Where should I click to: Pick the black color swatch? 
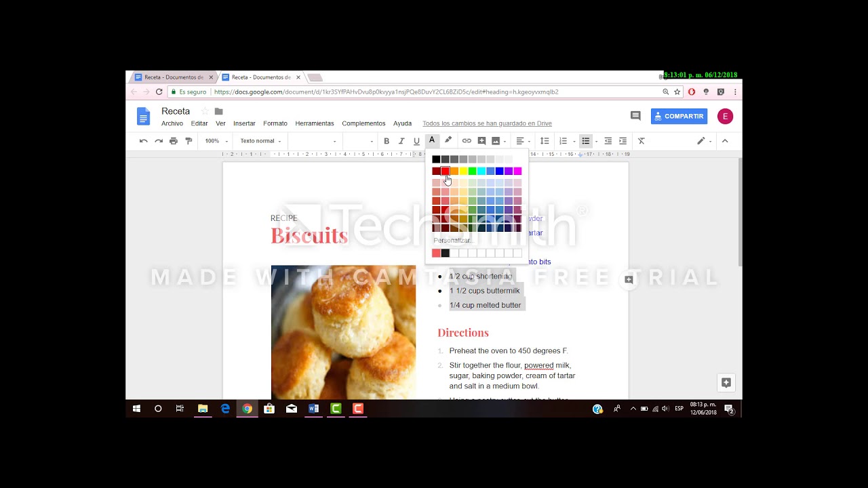click(x=436, y=159)
